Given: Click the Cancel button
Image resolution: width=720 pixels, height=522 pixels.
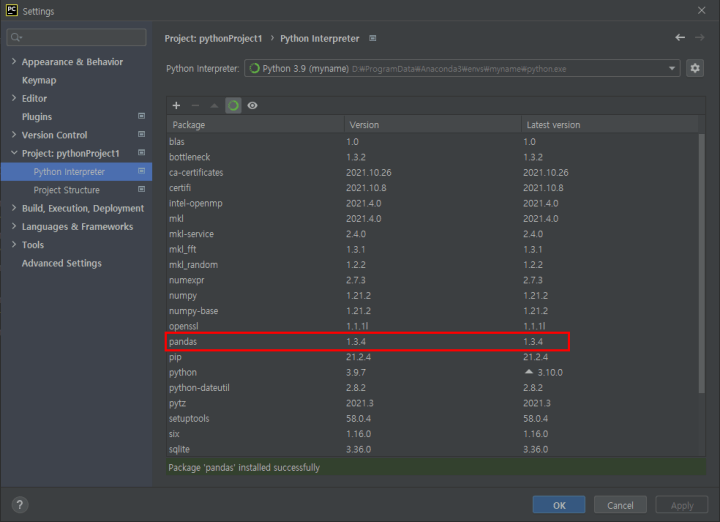Looking at the screenshot, I should [x=620, y=505].
